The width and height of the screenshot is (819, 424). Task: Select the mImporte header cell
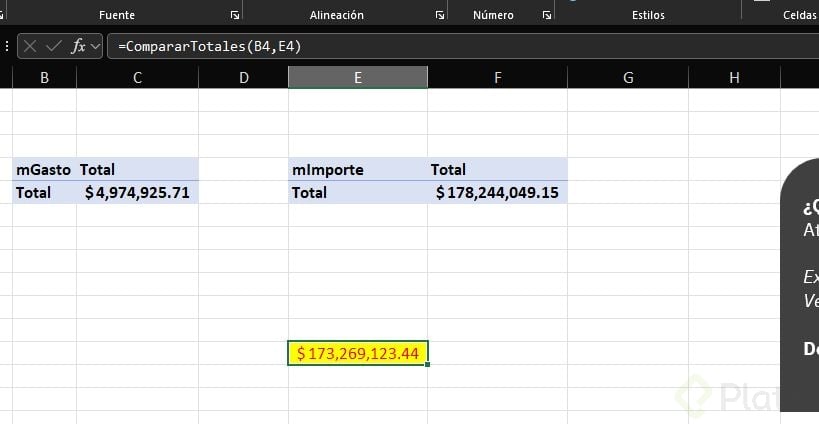(x=358, y=169)
